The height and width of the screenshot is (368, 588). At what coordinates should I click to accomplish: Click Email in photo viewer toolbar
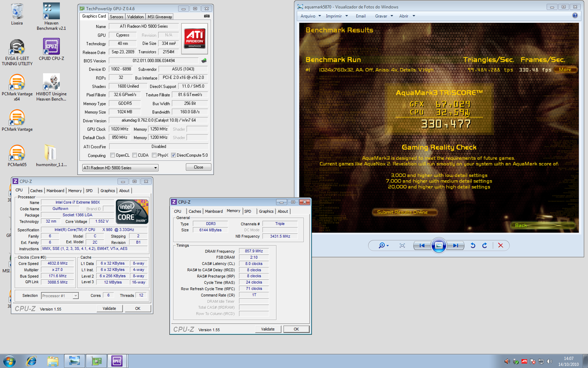pyautogui.click(x=361, y=16)
